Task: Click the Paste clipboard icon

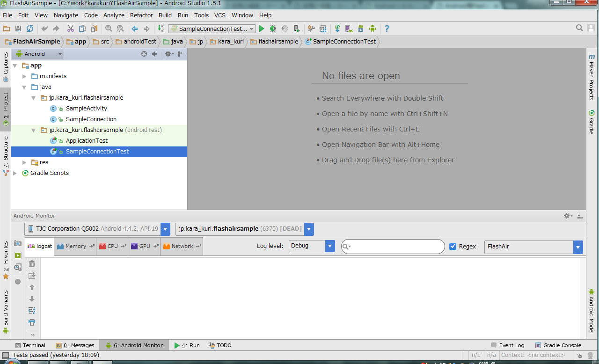Action: click(x=94, y=29)
